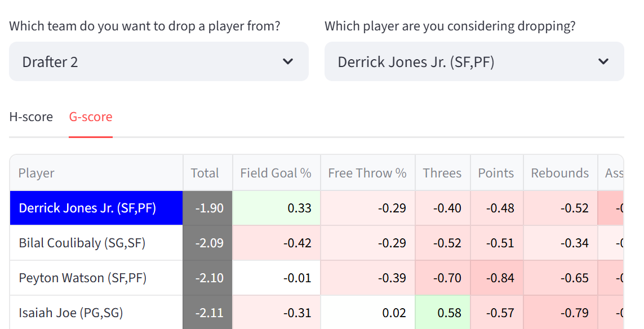Click chevron arrow beside Derrick Jones Jr.
Viewport: 644px width, 329px height.
coord(603,61)
